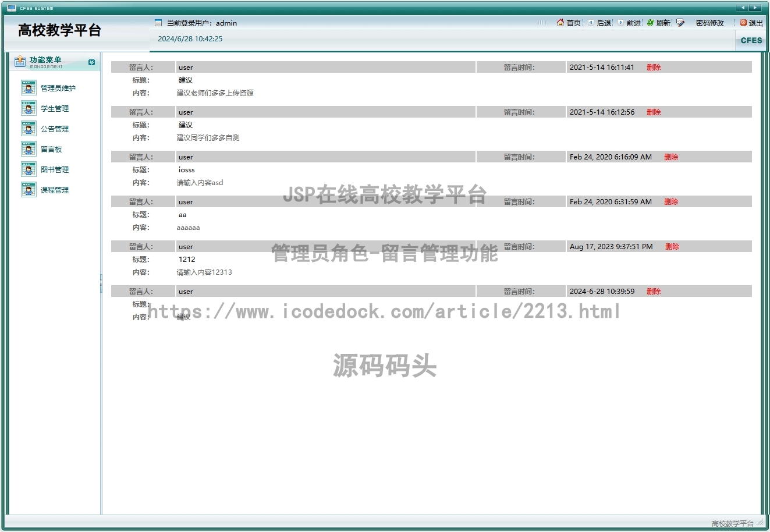This screenshot has height=532, width=770.
Task: Click timestamp Aug 17, 2023 9:37:51 PM
Action: [611, 247]
